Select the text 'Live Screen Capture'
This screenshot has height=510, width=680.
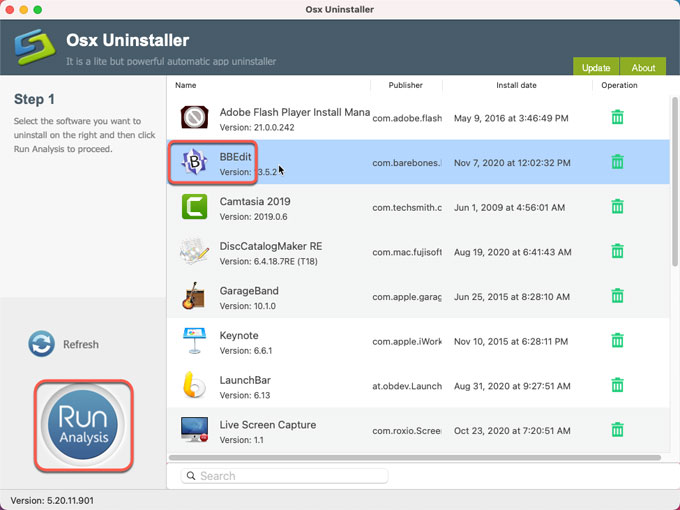[x=268, y=425]
